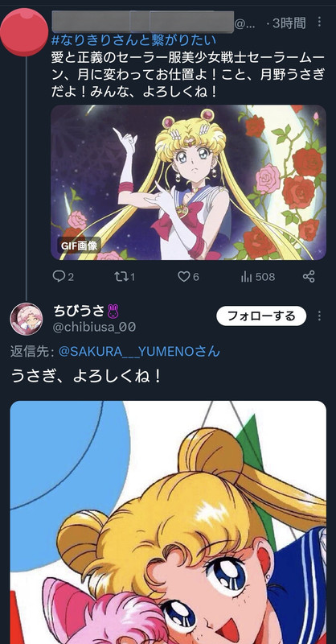The image size is (336, 644).
Task: Open the @chibiusa_00 handle
Action: [x=94, y=328]
